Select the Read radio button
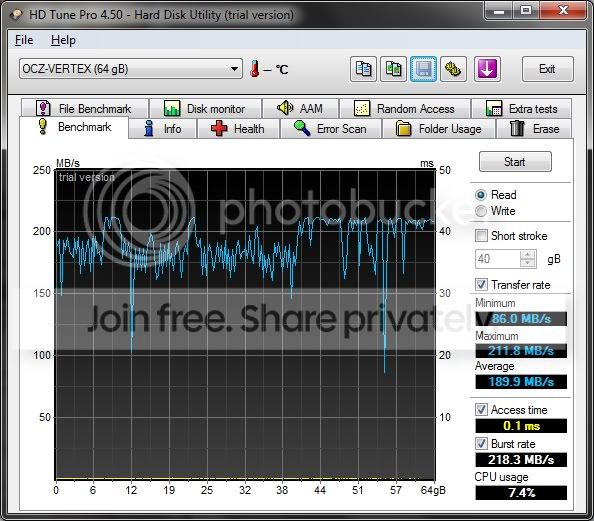 pyautogui.click(x=481, y=195)
